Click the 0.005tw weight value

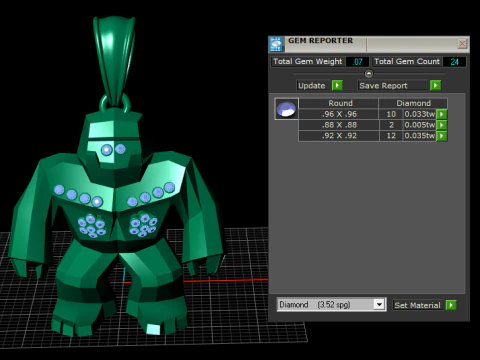420,125
